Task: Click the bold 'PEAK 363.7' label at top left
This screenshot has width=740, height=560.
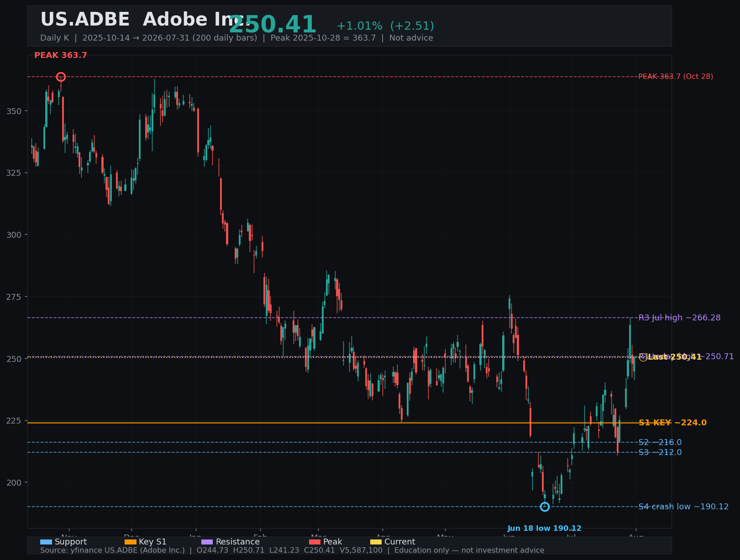Action: coord(61,55)
